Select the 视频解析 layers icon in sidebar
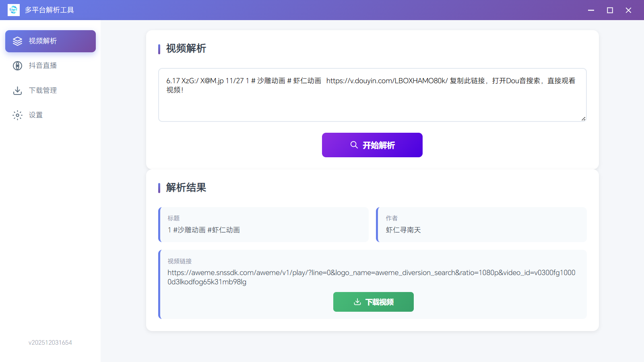Image resolution: width=644 pixels, height=362 pixels. 17,41
